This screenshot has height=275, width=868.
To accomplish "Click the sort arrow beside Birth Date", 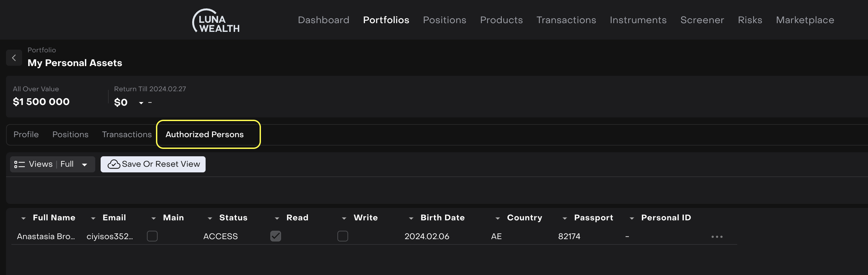I will tap(411, 218).
